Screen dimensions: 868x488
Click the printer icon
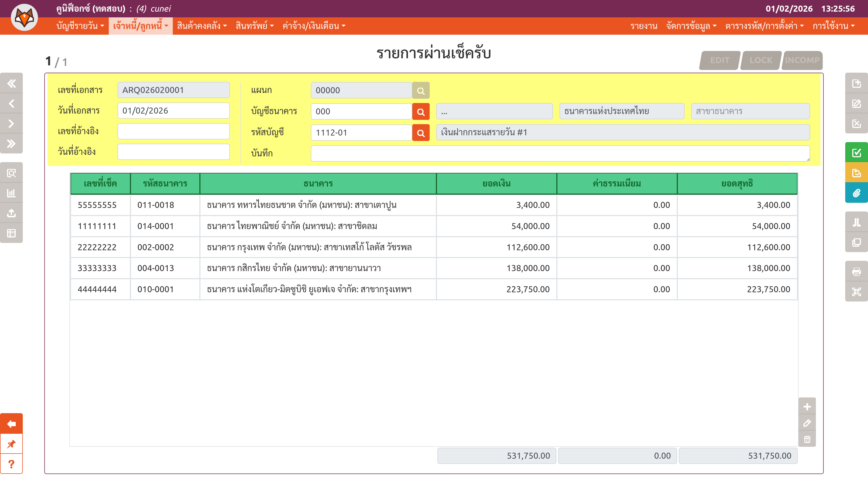[856, 271]
